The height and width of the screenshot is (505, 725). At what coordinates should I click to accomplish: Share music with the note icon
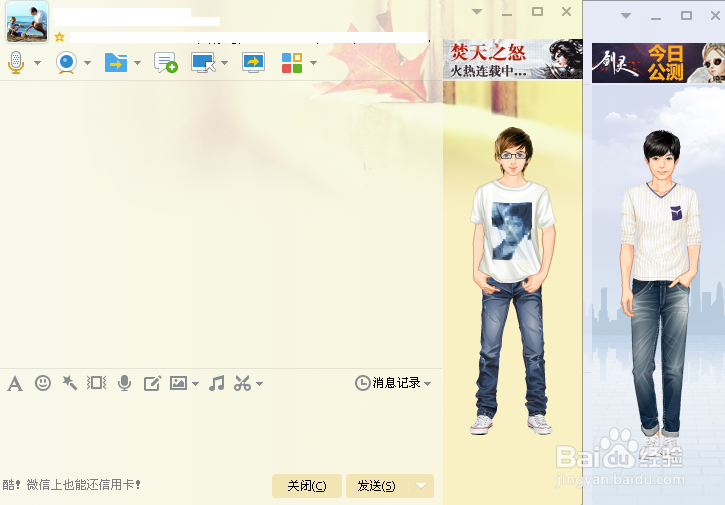tap(216, 383)
